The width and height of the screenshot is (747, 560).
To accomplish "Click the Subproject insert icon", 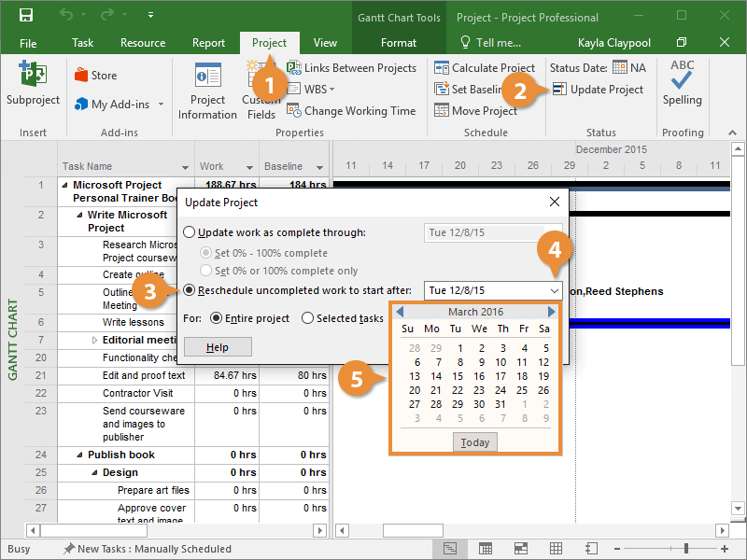I will click(x=33, y=85).
